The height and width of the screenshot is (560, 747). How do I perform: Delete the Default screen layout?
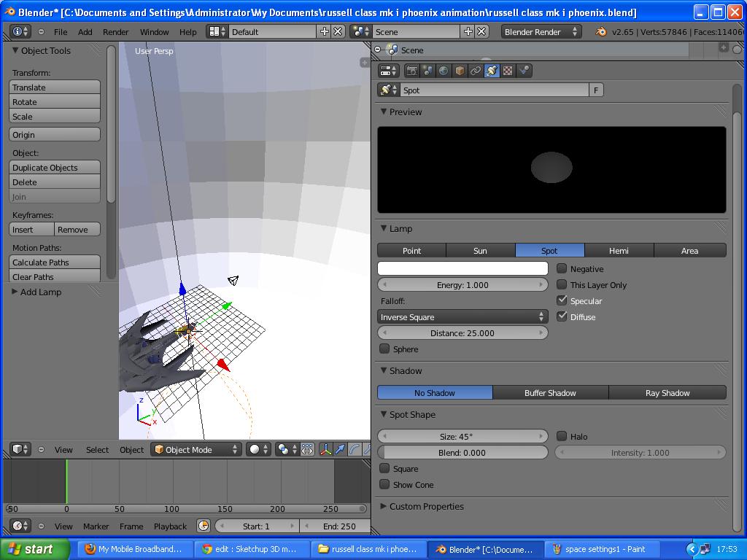point(338,31)
